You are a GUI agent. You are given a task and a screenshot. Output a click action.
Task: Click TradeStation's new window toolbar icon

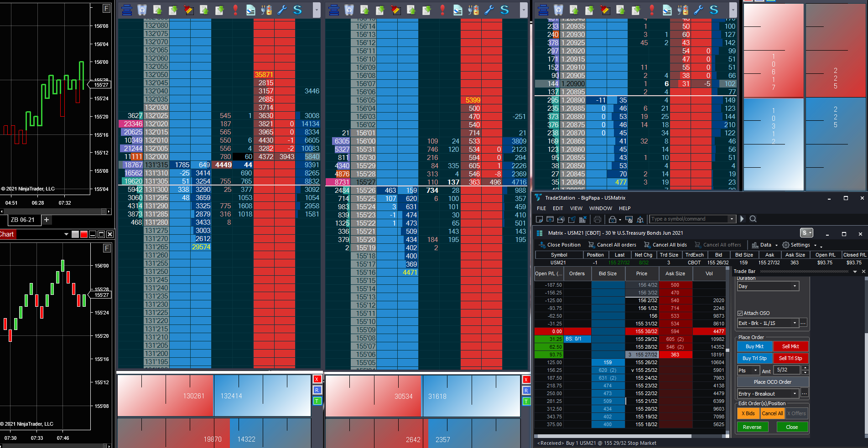[x=539, y=219]
